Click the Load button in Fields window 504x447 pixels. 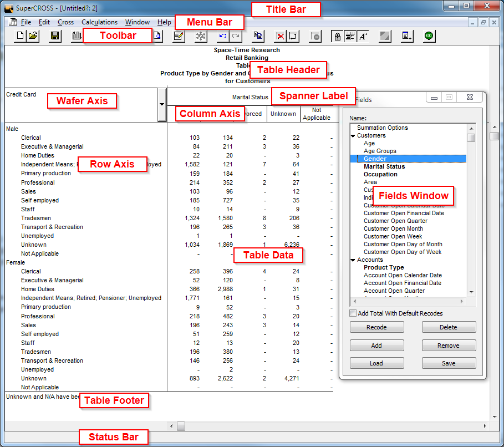click(x=376, y=363)
